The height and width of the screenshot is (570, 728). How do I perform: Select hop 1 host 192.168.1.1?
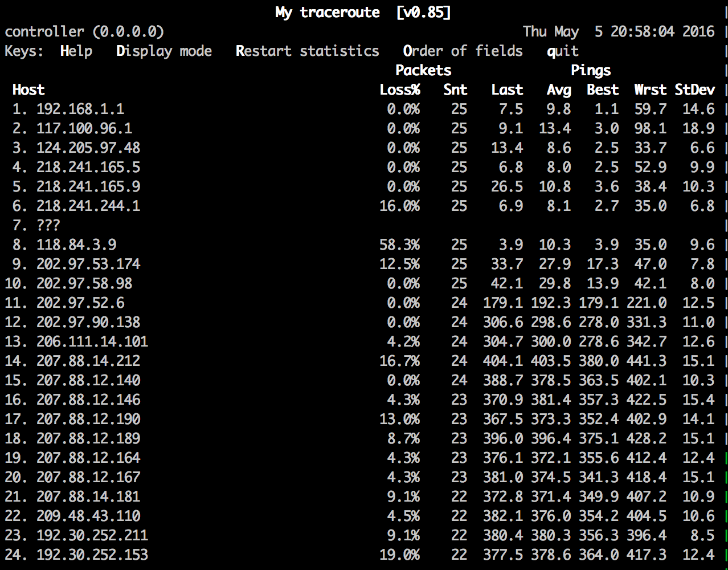[80, 109]
